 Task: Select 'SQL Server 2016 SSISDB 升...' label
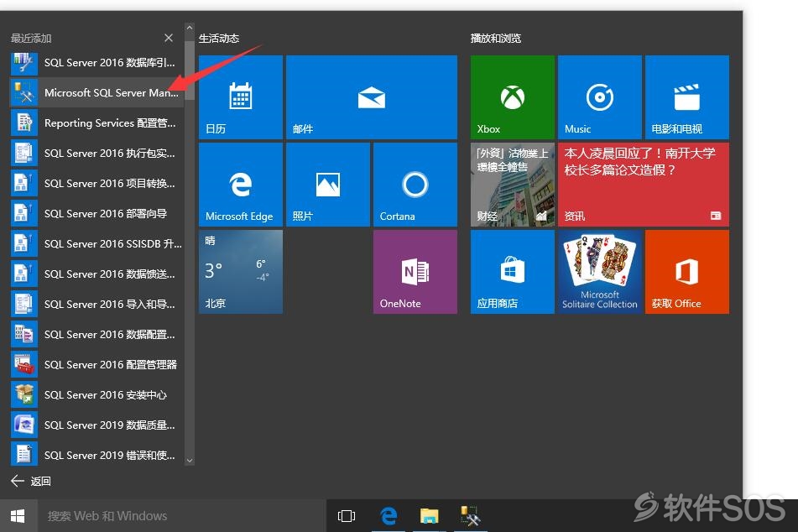tap(113, 244)
